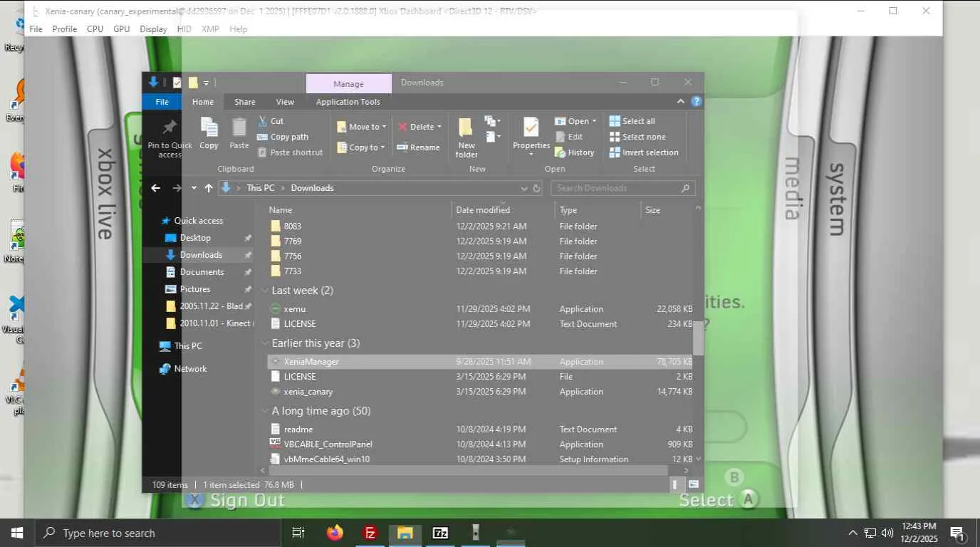Collapse the Last week group
This screenshot has height=547, width=980.
click(265, 291)
